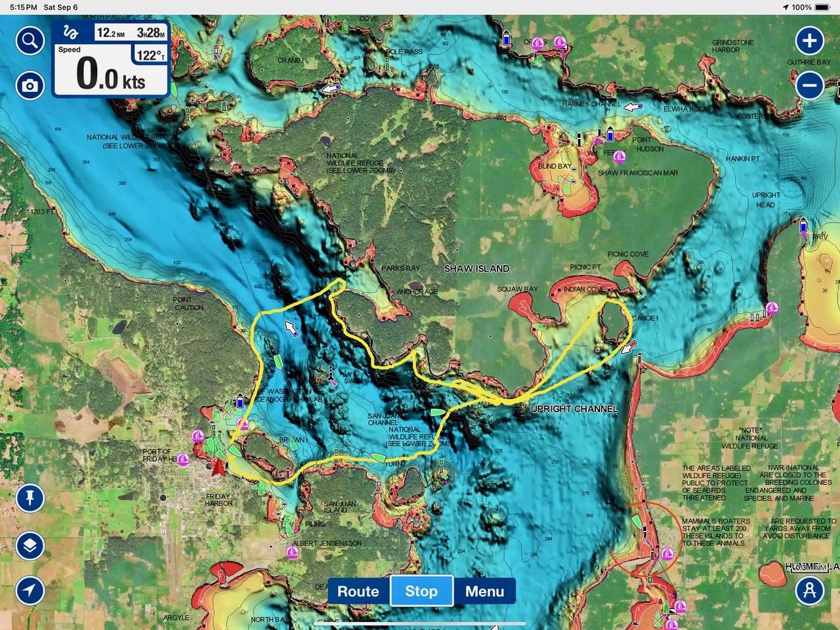Tap the PICNIC COVE label
This screenshot has height=630, width=840.
coord(628,254)
